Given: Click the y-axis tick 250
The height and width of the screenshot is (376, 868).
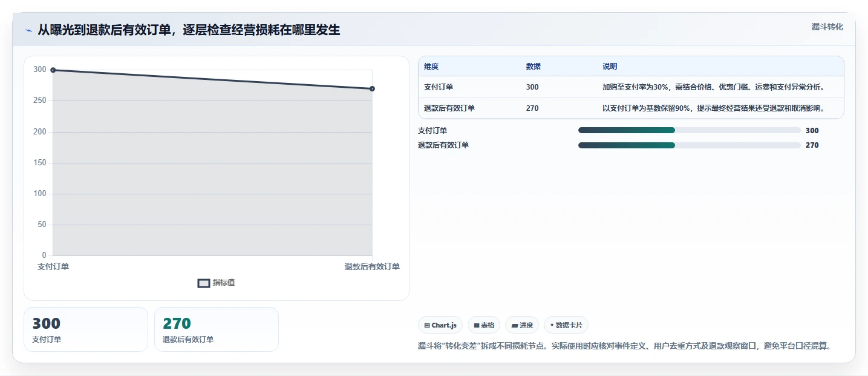Looking at the screenshot, I should (x=39, y=101).
